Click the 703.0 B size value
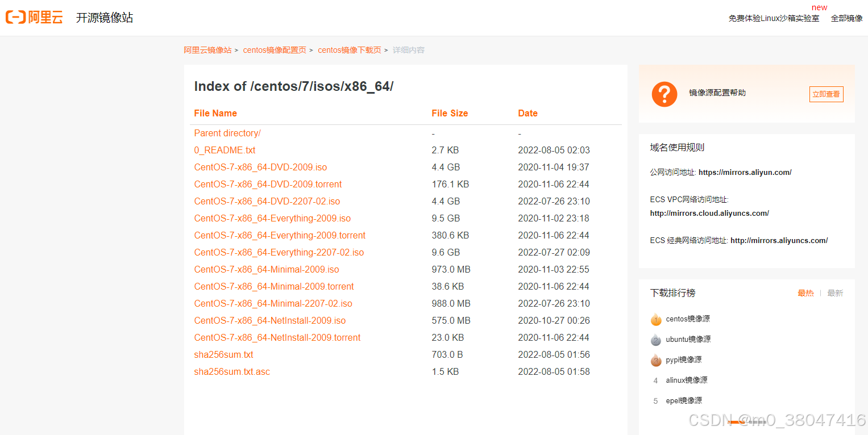 point(447,354)
